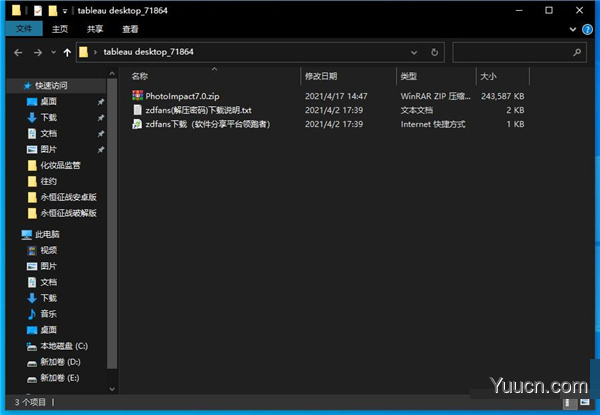Viewport: 600px width, 415px height.
Task: Click the pin icon next to 下载
Action: click(x=101, y=118)
